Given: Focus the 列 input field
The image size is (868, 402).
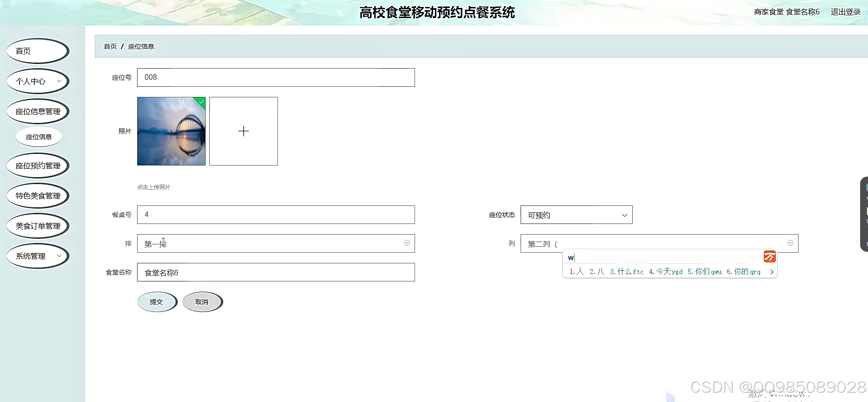Looking at the screenshot, I should 660,243.
